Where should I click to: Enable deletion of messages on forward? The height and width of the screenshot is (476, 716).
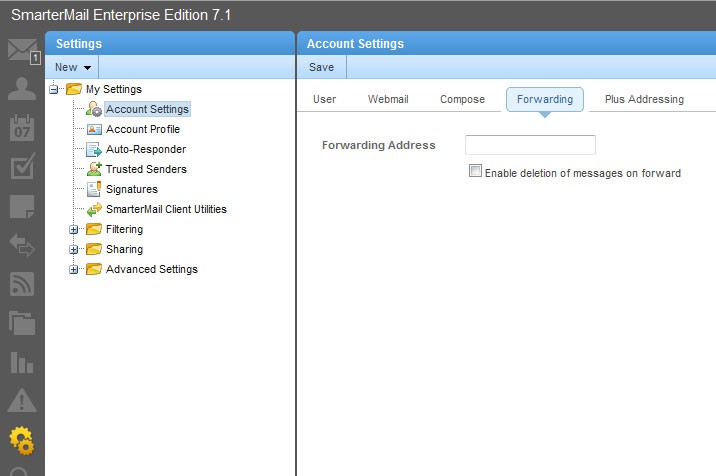[x=475, y=172]
